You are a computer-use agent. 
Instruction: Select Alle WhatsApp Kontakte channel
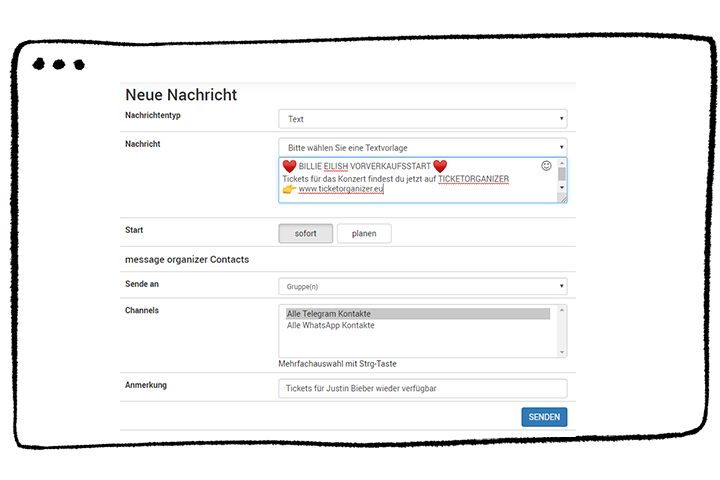(x=418, y=325)
